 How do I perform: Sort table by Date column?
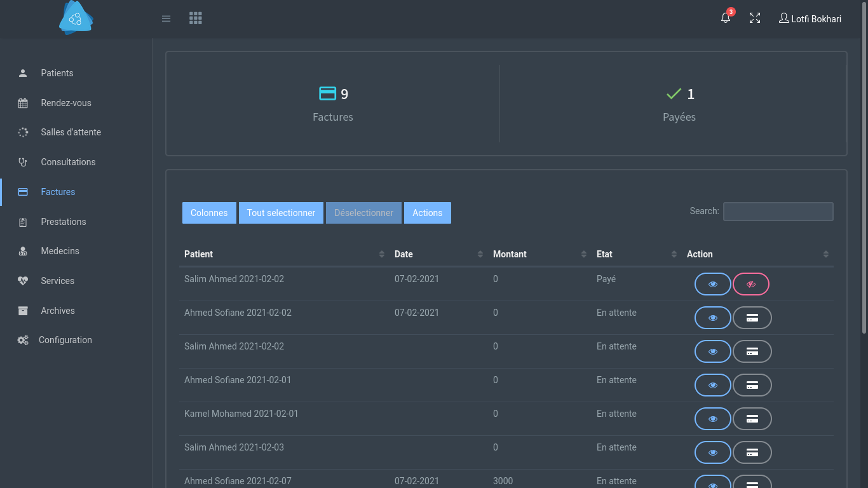point(438,254)
